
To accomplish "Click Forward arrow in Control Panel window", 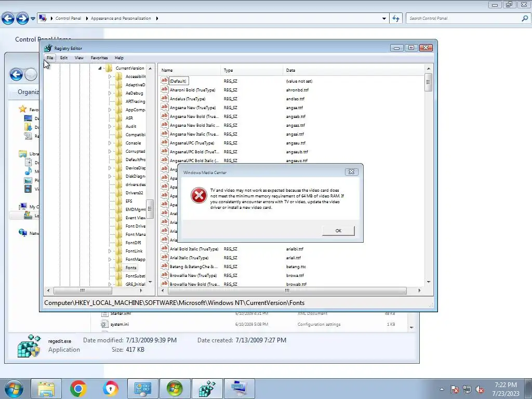I will pos(22,18).
